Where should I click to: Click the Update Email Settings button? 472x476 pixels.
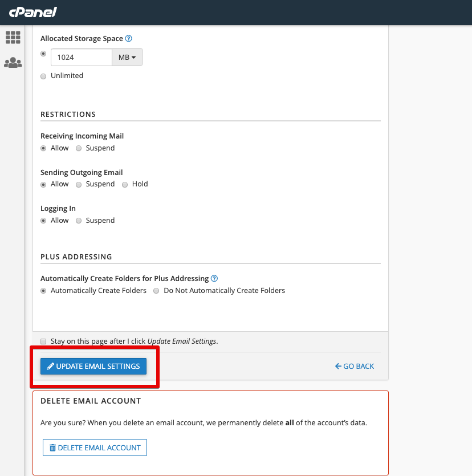tap(93, 366)
